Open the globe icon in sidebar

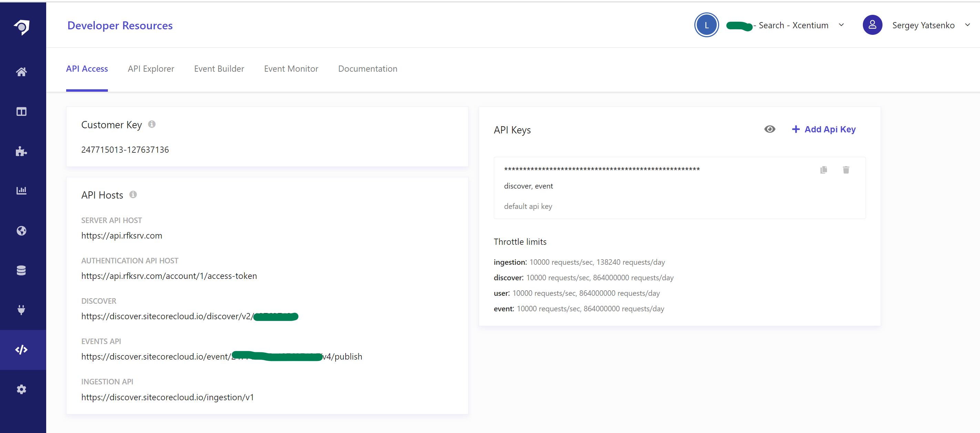tap(21, 231)
